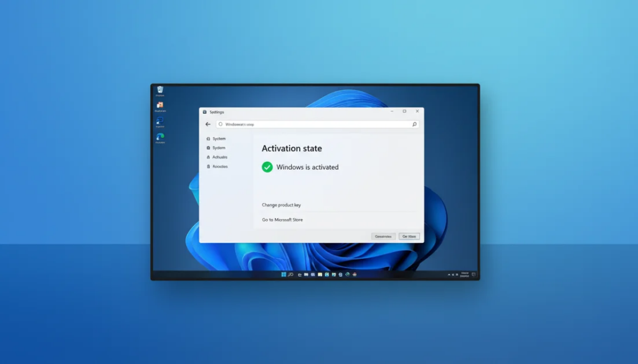Click the magnifier icon in the search box

coord(414,124)
